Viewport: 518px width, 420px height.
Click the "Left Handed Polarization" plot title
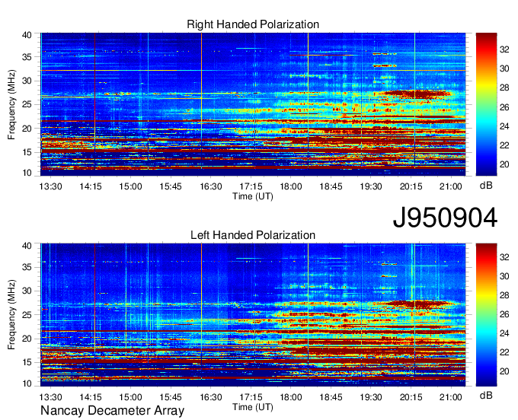click(253, 235)
